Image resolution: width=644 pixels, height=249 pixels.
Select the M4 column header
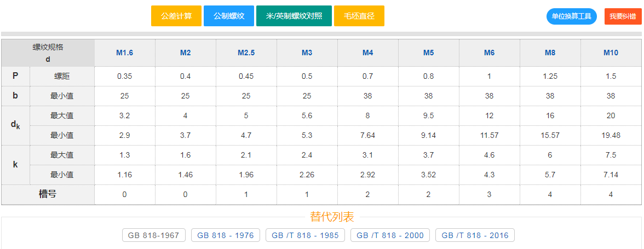point(368,53)
